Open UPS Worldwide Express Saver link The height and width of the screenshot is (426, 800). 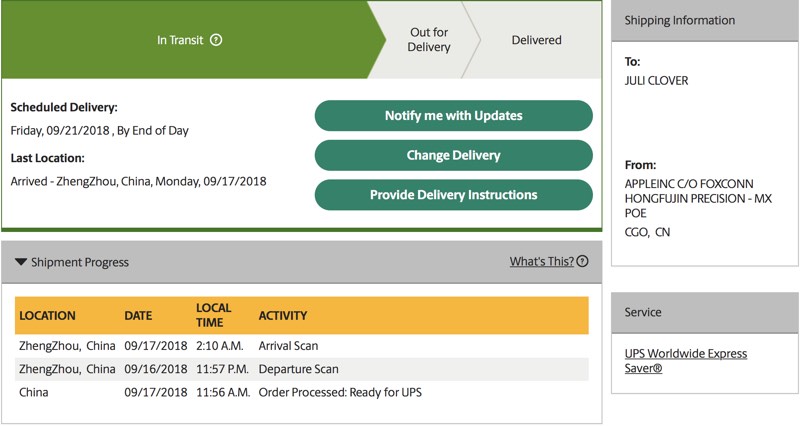686,361
